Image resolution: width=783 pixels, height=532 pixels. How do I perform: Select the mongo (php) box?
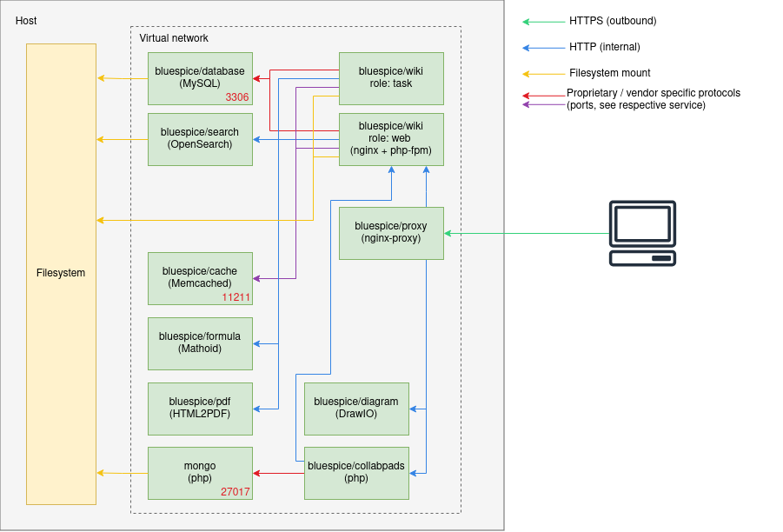click(x=200, y=473)
